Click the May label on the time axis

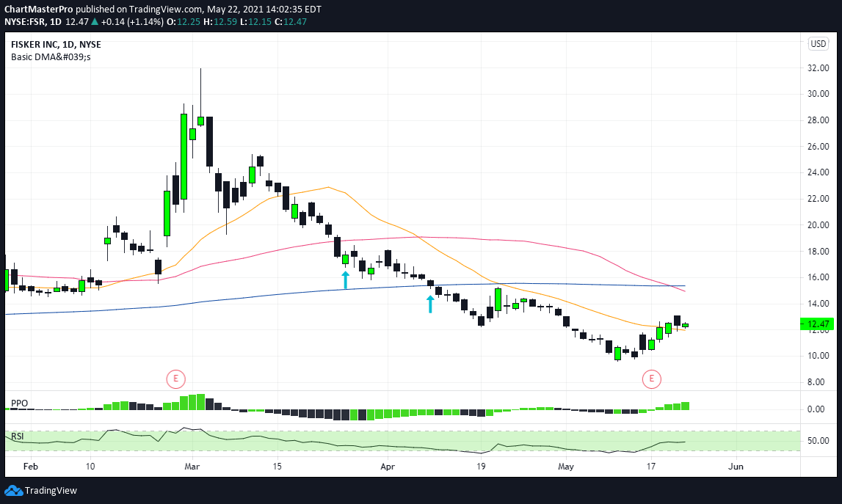click(x=565, y=467)
